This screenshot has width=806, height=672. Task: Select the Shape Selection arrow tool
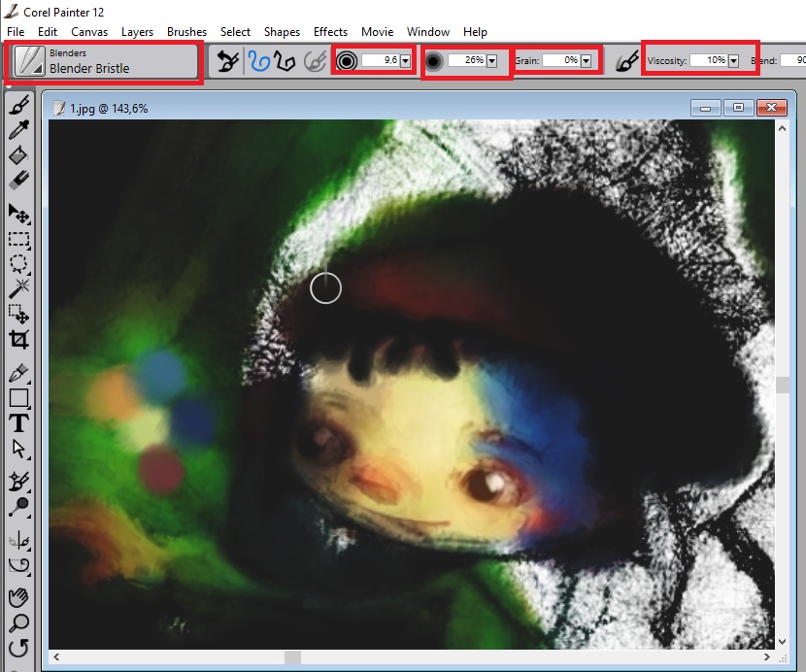pos(19,449)
